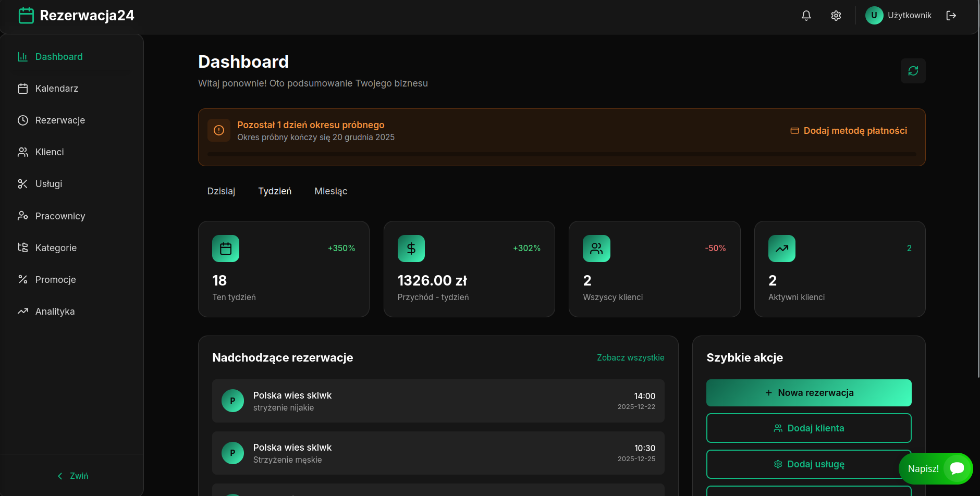Screen dimensions: 980x496
Task: Collapse the sidebar with Zwiń
Action: (x=72, y=476)
